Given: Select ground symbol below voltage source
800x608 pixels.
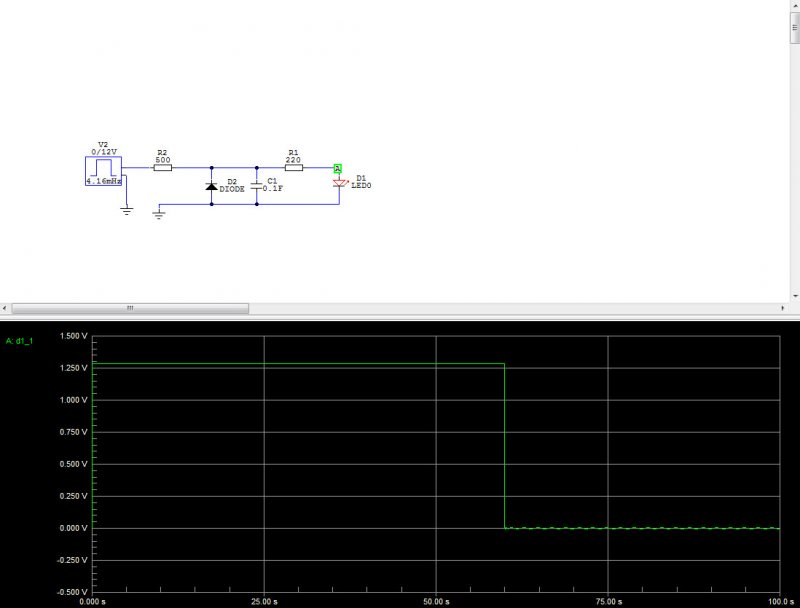Looking at the screenshot, I should (127, 210).
